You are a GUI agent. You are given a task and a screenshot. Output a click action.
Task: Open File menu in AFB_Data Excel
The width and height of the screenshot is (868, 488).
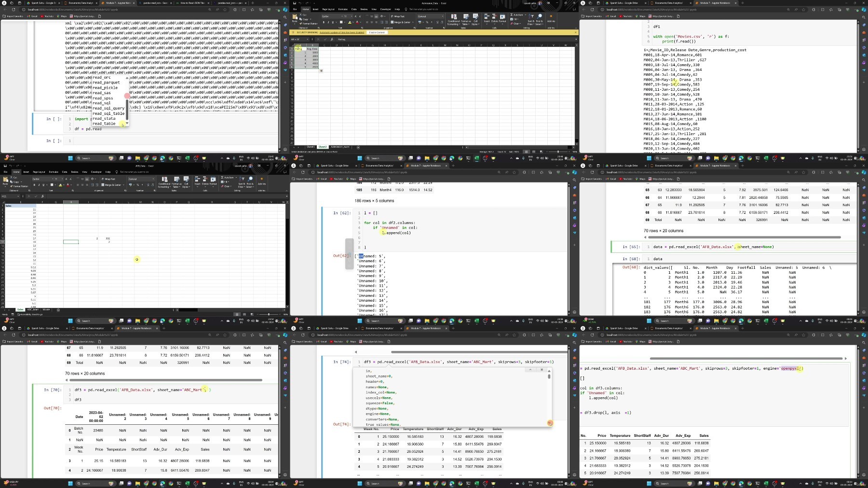click(5, 172)
